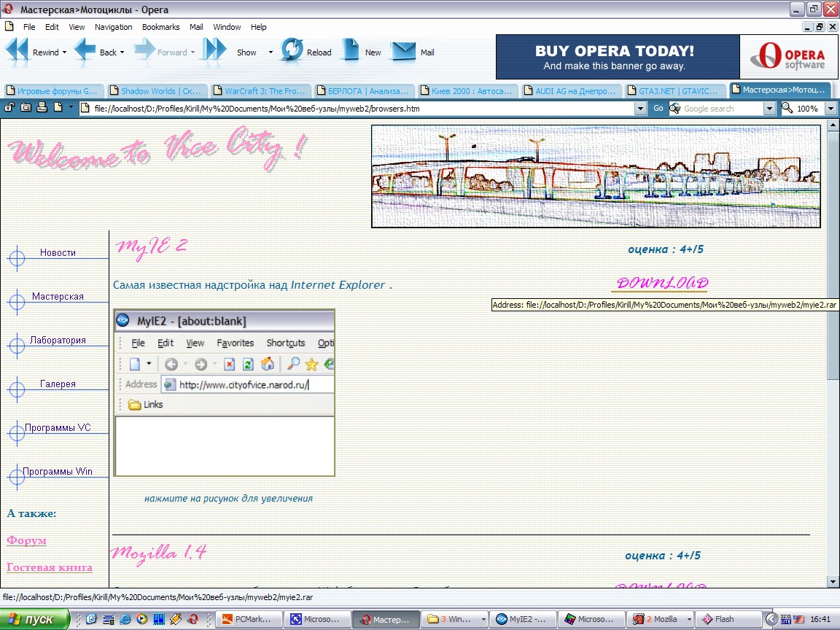840x630 pixels.
Task: Click the Rewind double-arrow icon
Action: tap(17, 51)
